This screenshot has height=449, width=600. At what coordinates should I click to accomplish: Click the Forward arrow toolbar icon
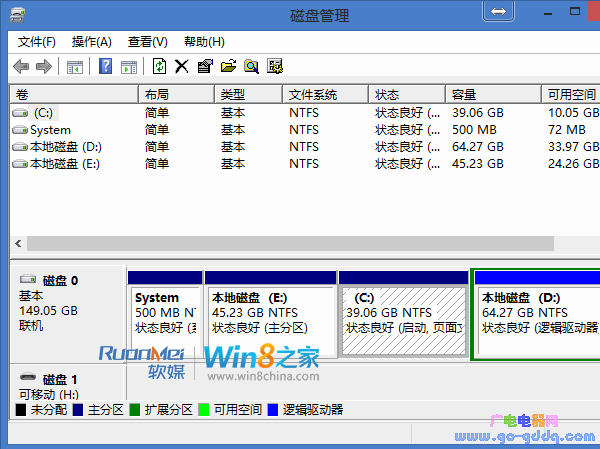coord(43,66)
